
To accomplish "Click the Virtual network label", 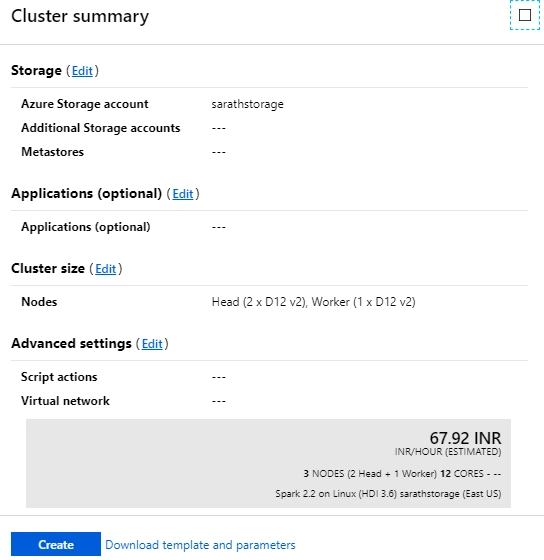I will coord(65,401).
